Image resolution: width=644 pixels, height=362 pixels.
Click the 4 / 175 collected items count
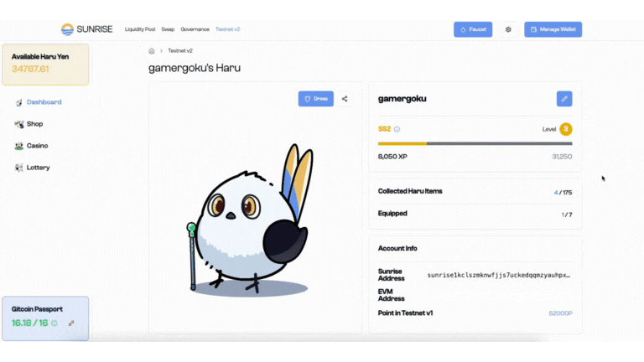click(x=563, y=193)
